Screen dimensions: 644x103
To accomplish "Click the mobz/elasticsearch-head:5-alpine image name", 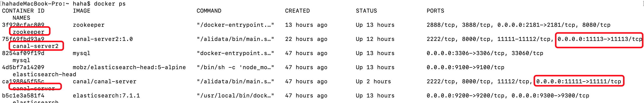I will [129, 67].
